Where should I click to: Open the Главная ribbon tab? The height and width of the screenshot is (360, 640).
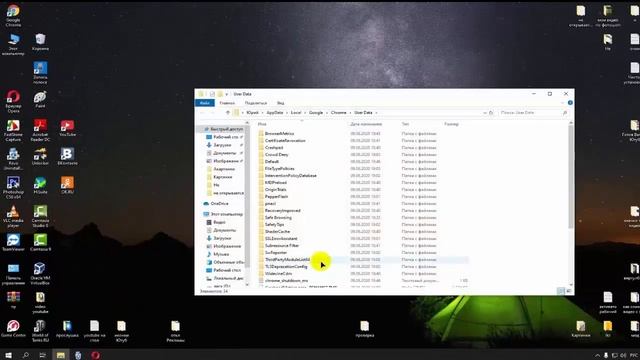coord(227,103)
